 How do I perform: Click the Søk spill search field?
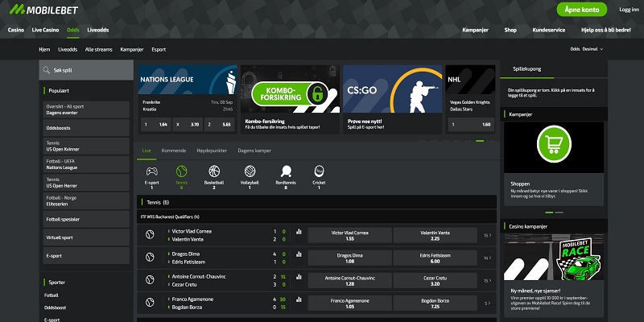86,70
